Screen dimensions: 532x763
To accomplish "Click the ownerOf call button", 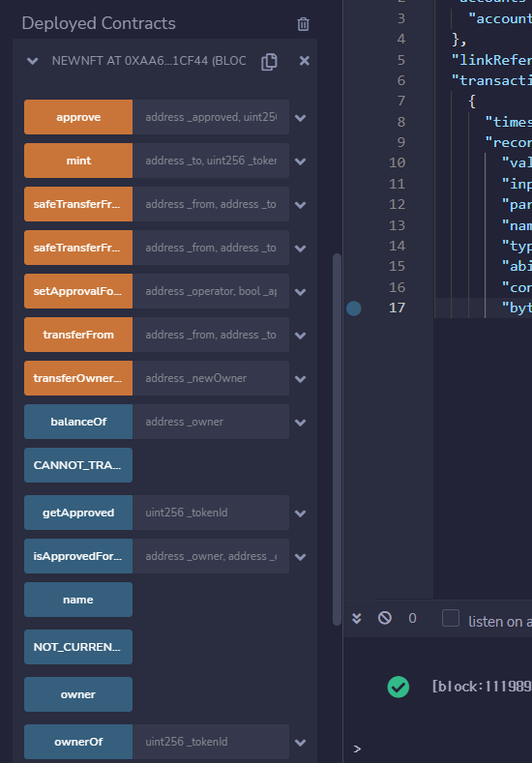I will pyautogui.click(x=78, y=742).
